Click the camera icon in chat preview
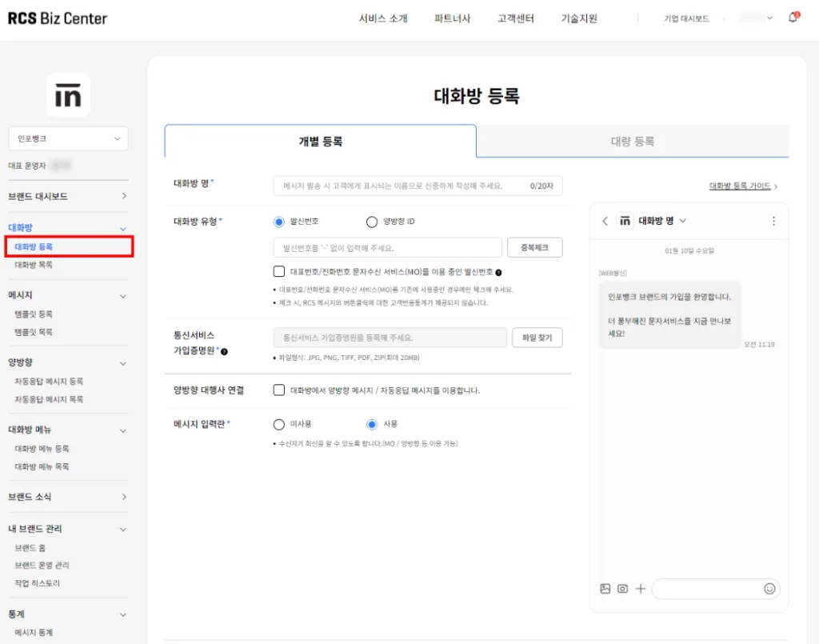Image resolution: width=819 pixels, height=644 pixels. [x=622, y=589]
